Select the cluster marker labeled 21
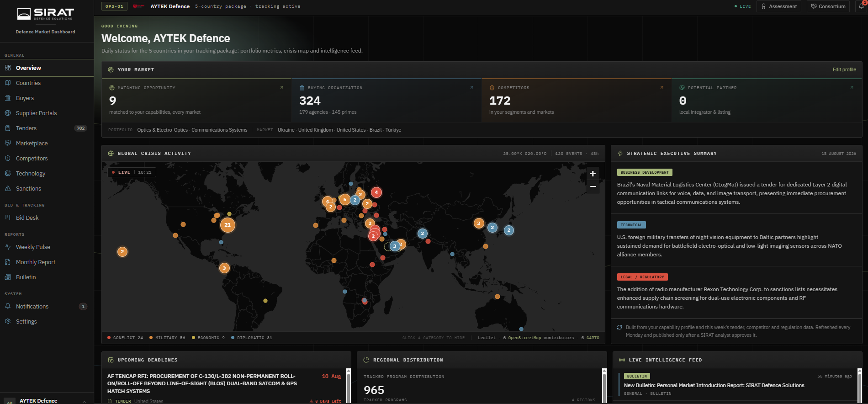The width and height of the screenshot is (868, 404). tap(228, 225)
